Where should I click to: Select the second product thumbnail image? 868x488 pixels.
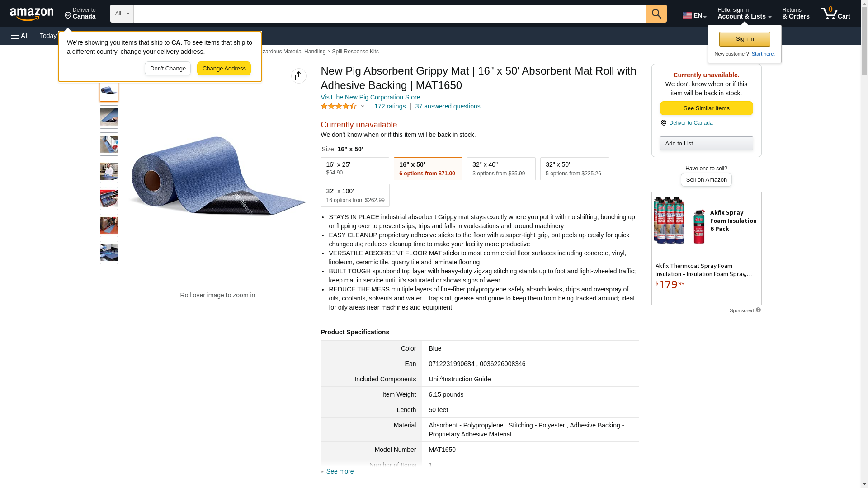[x=109, y=117]
